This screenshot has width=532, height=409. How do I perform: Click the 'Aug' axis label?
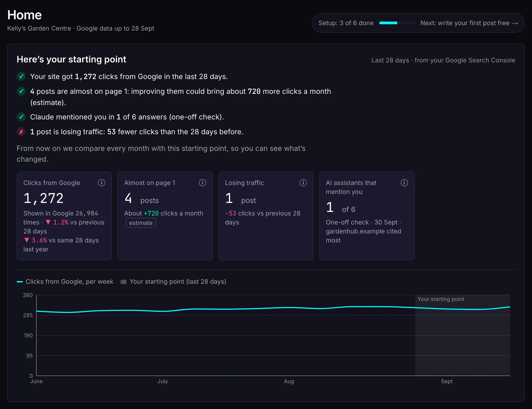click(x=289, y=381)
